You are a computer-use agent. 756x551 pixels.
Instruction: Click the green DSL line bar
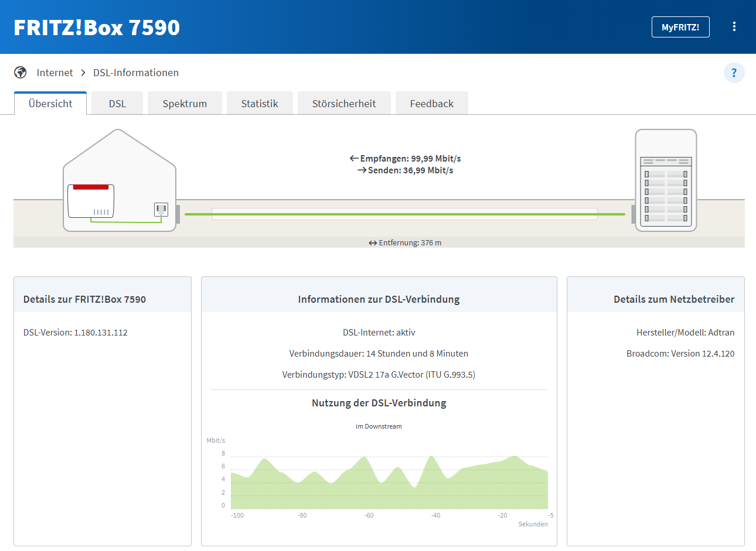pos(405,214)
